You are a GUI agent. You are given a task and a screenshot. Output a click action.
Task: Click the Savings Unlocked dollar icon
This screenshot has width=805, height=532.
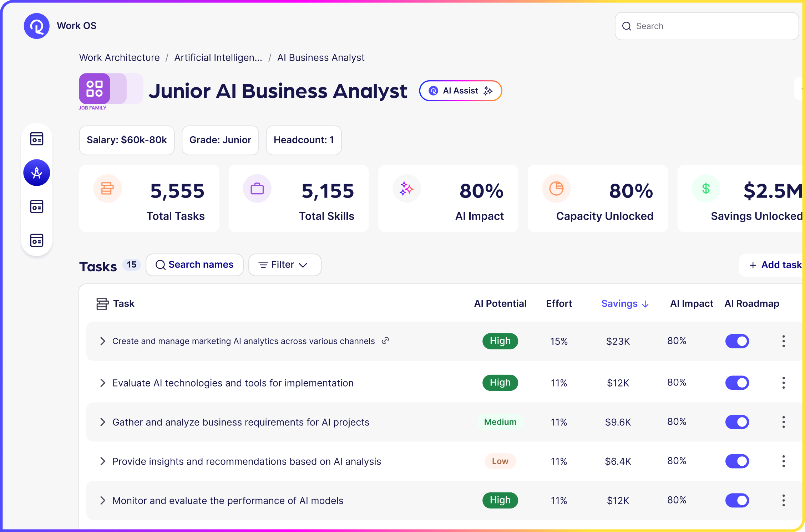pos(705,189)
